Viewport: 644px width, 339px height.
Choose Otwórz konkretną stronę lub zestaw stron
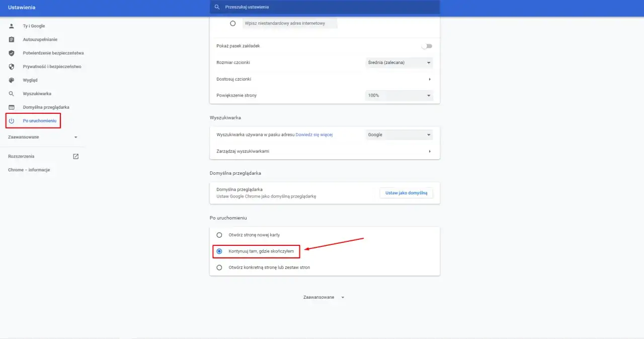(x=219, y=267)
